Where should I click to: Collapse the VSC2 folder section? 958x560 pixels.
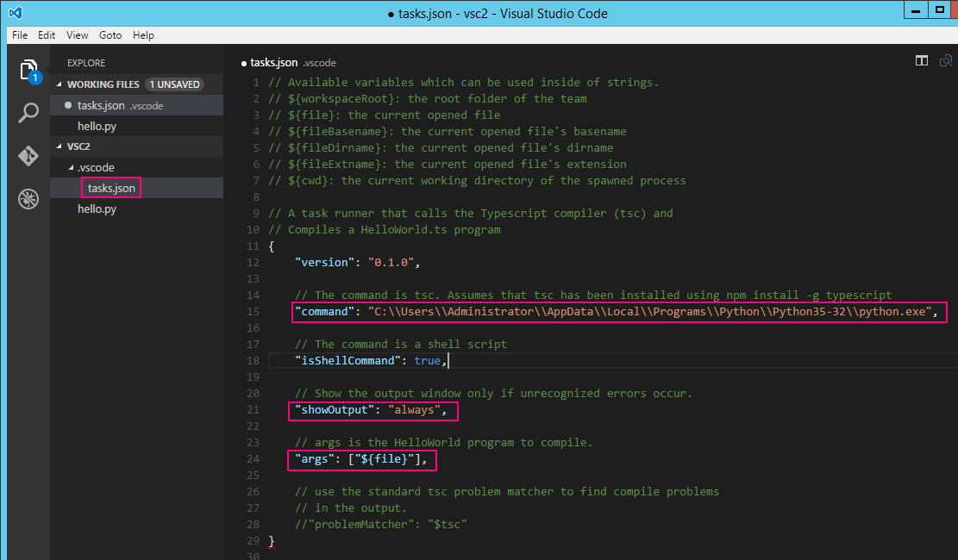(x=59, y=146)
